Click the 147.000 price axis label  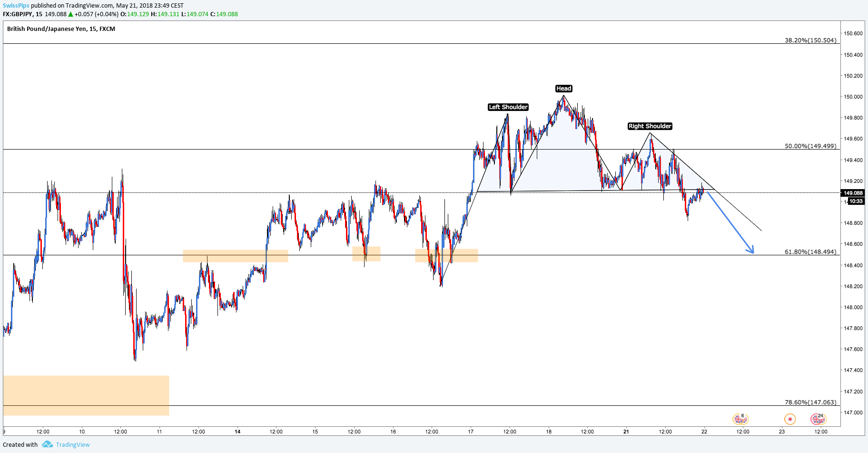click(853, 413)
